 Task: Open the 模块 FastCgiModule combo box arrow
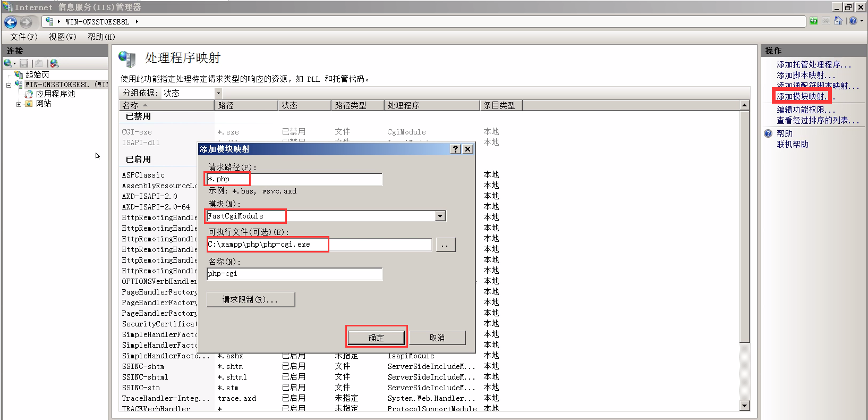440,216
